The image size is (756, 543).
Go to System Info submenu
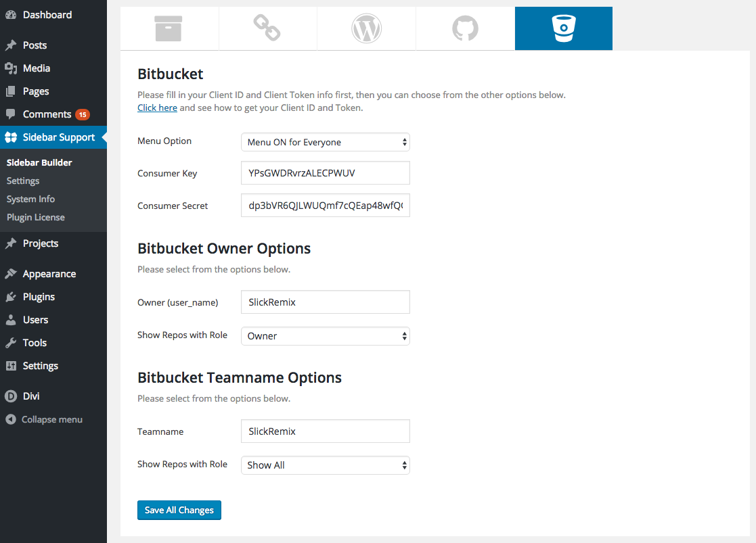pos(30,199)
